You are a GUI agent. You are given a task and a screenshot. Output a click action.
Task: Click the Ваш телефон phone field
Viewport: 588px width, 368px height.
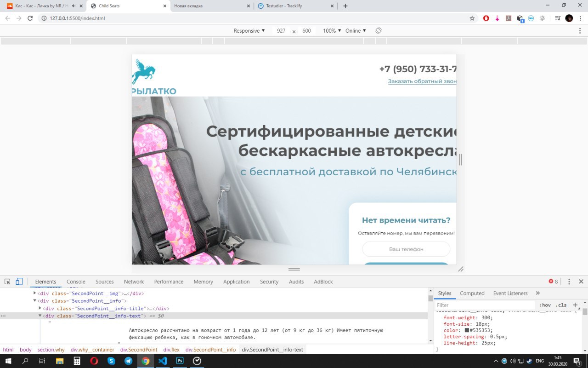tap(406, 249)
